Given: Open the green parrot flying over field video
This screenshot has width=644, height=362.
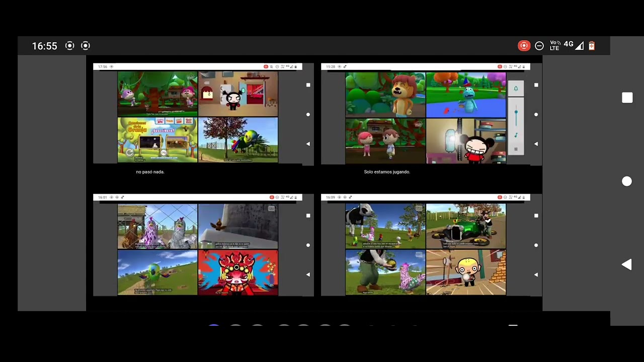Looking at the screenshot, I should 157,273.
